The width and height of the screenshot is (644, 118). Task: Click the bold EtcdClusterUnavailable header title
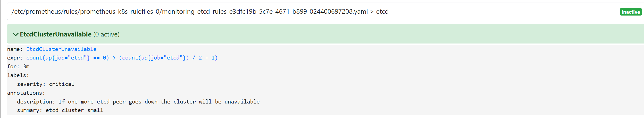click(x=56, y=34)
